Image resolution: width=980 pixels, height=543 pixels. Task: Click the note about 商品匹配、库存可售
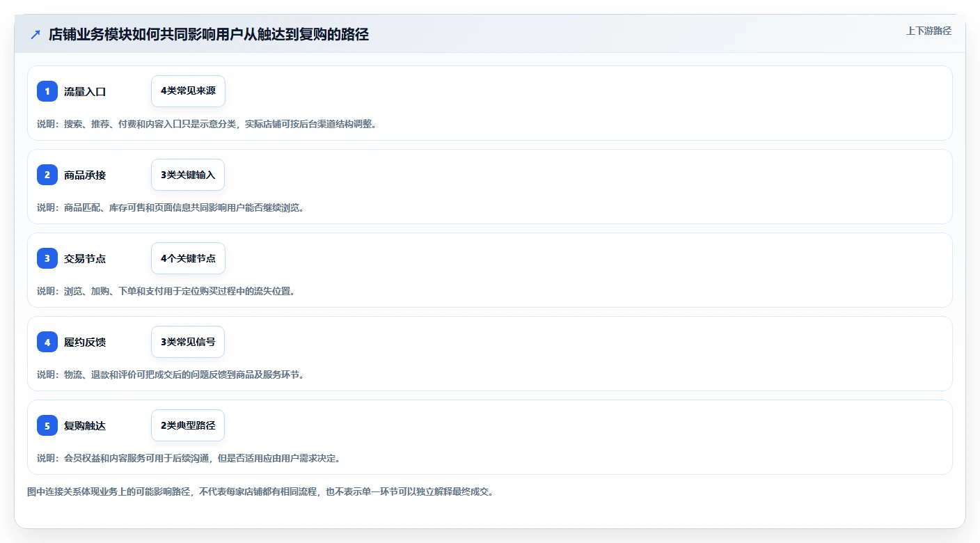pyautogui.click(x=171, y=207)
